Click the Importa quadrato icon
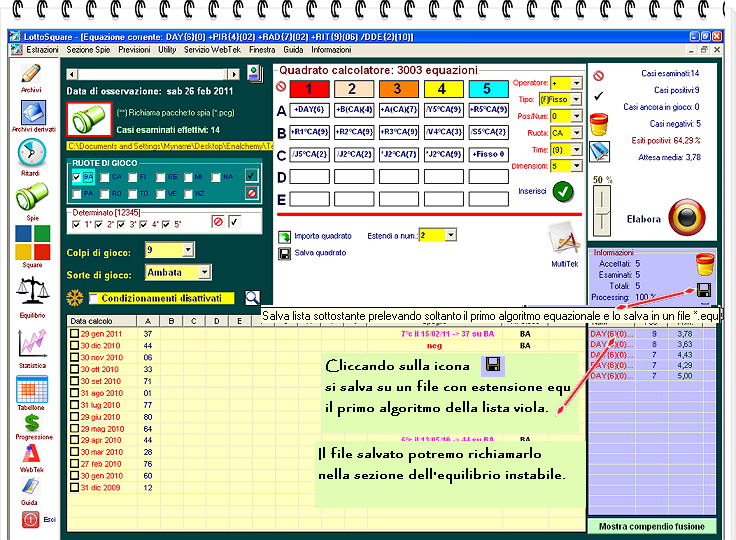The height and width of the screenshot is (540, 736). click(284, 236)
